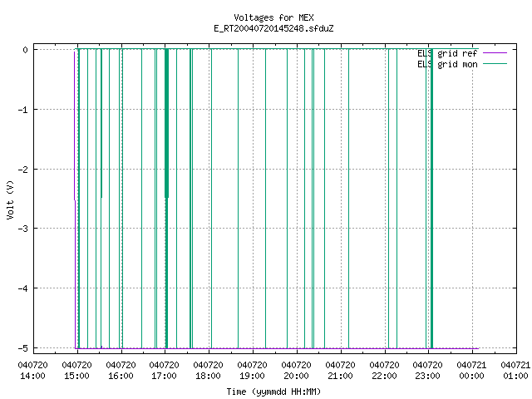
Task: Click the x-axis label 040720 23:00
Action: coord(428,371)
